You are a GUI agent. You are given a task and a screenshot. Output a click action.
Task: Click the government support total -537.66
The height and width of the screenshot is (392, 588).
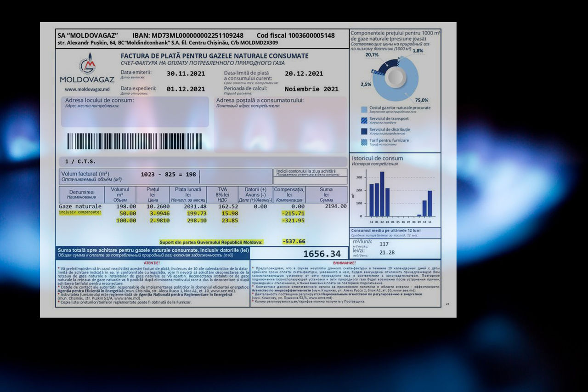coord(293,241)
